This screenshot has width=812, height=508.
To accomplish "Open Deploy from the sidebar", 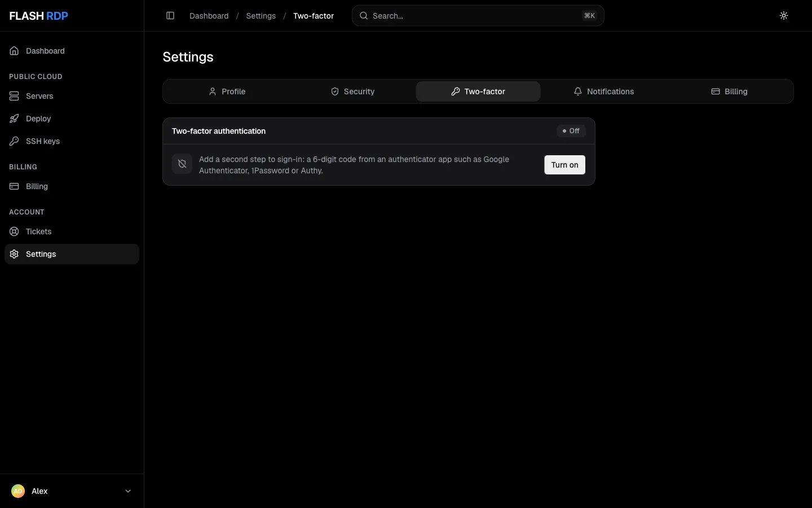I will (72, 119).
